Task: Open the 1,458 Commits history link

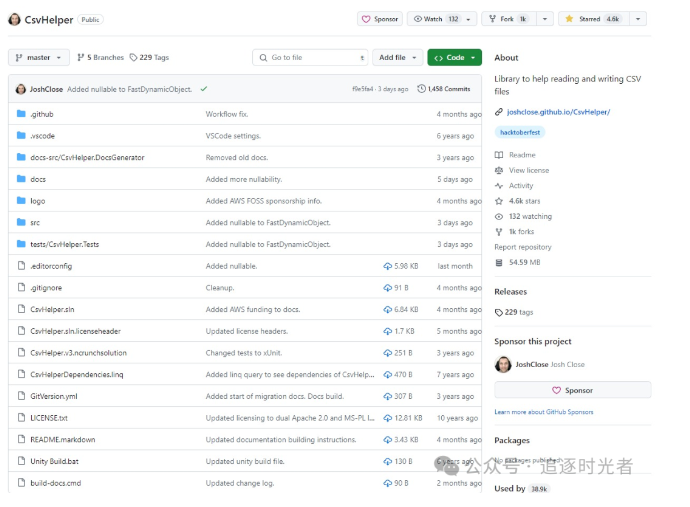Action: 444,89
